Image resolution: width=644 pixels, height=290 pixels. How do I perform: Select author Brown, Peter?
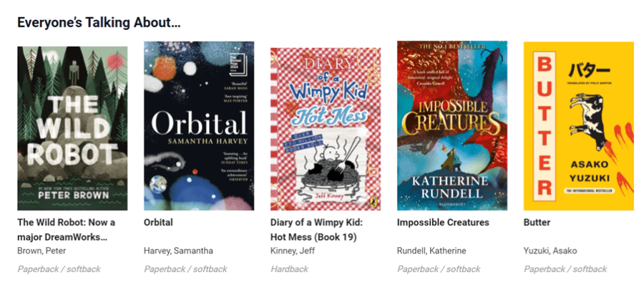(x=42, y=251)
